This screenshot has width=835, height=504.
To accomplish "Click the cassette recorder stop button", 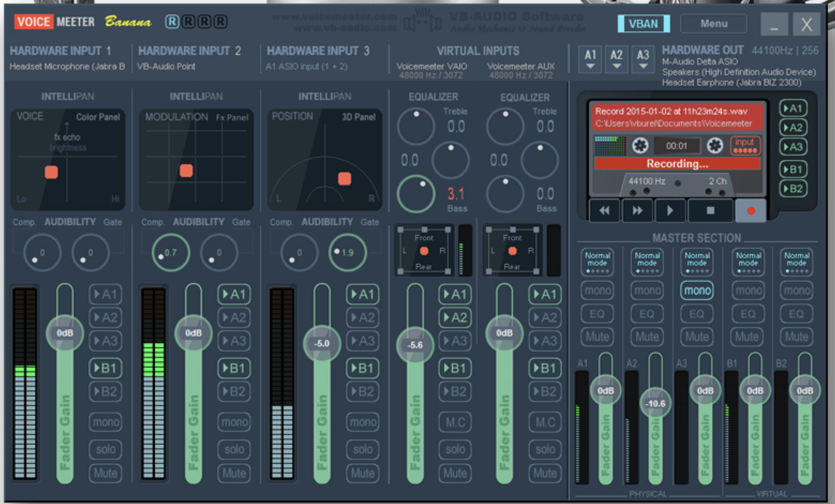I will pyautogui.click(x=710, y=211).
